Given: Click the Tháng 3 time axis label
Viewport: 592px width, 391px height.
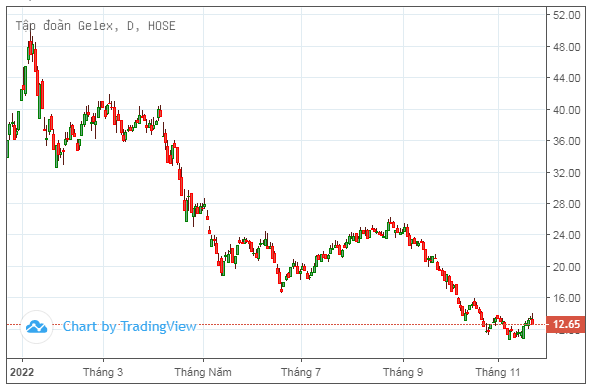Looking at the screenshot, I should pos(103,373).
